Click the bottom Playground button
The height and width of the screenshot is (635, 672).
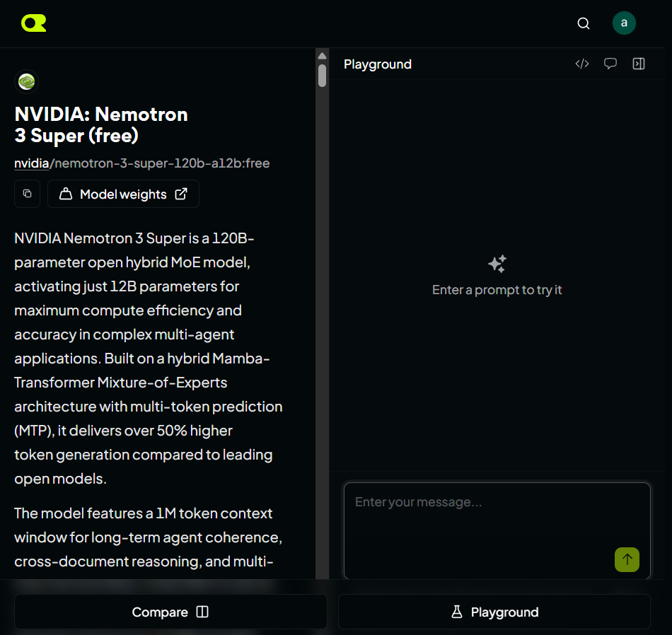[494, 612]
